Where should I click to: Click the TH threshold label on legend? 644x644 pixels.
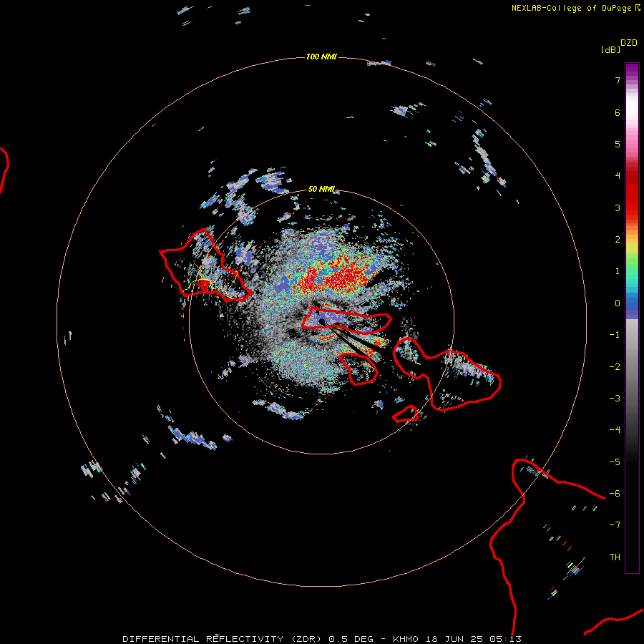(x=615, y=557)
